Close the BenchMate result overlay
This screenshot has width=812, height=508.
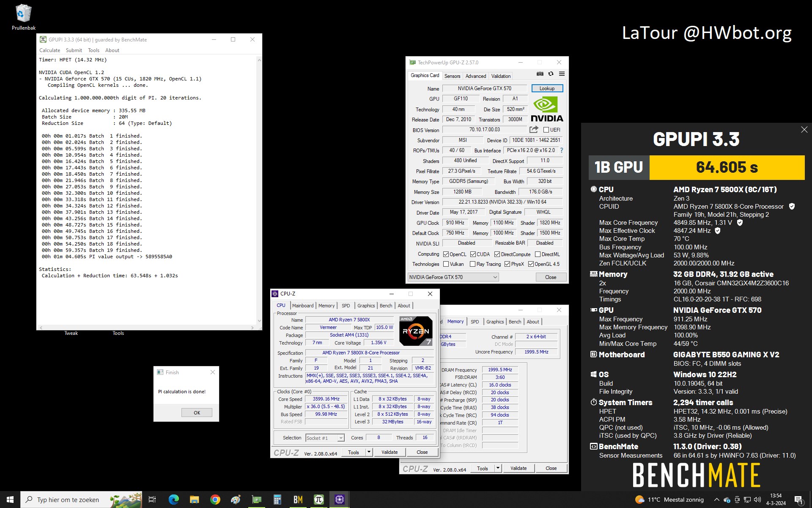point(804,130)
